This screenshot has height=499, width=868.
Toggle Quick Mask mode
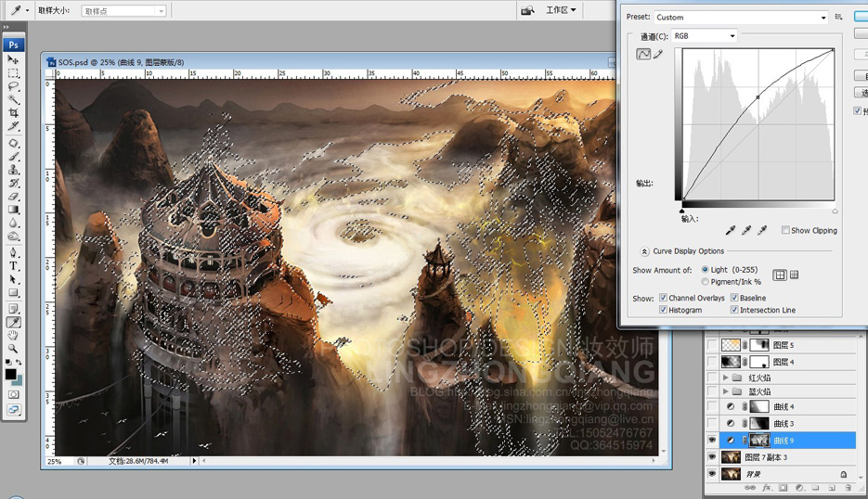[13, 394]
